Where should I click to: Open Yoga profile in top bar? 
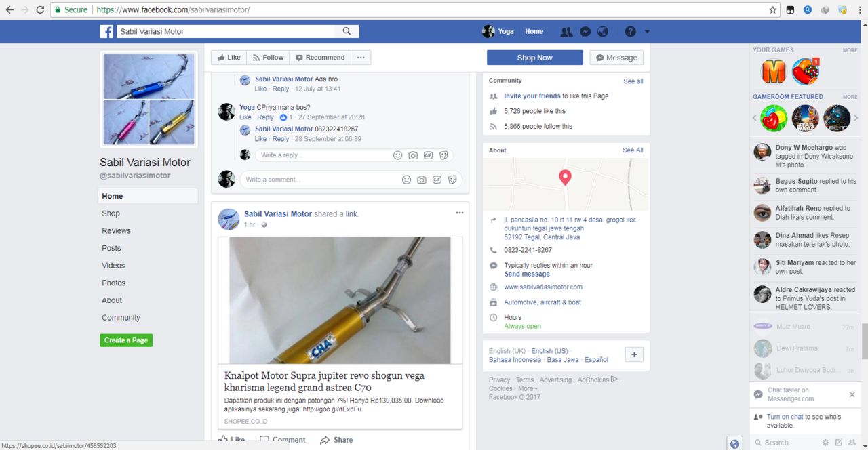tap(498, 31)
